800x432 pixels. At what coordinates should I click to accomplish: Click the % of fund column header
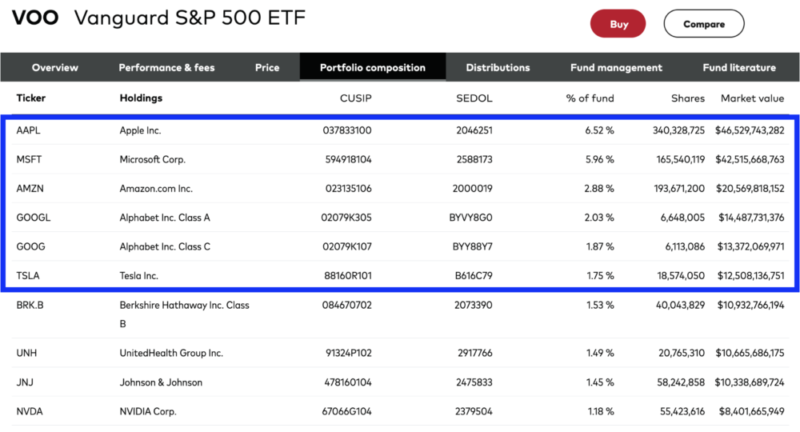pyautogui.click(x=590, y=98)
